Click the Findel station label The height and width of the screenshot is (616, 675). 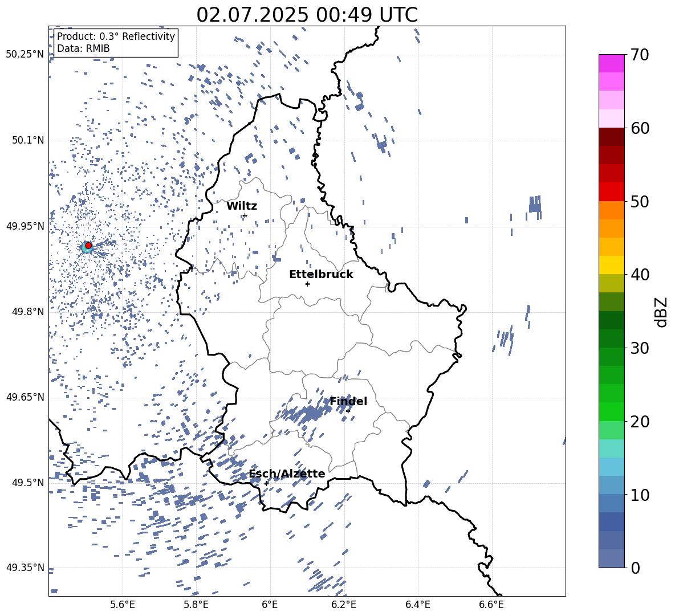coord(348,401)
